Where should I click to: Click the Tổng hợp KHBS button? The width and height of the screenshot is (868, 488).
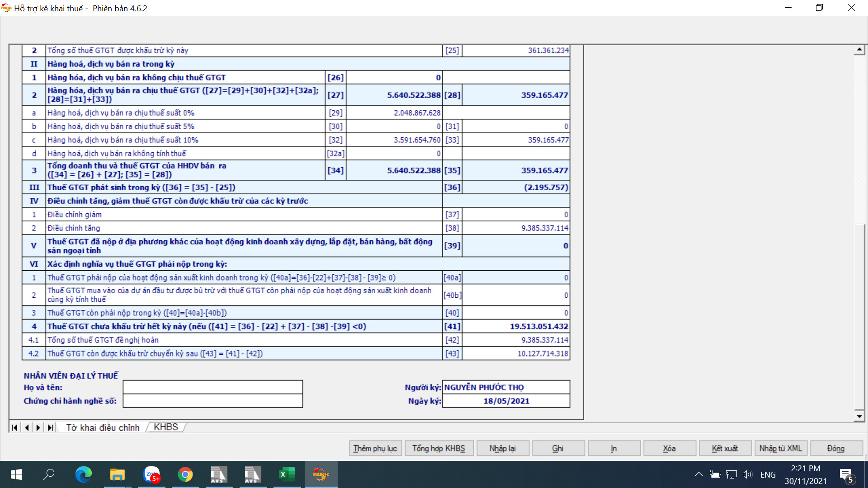pyautogui.click(x=439, y=448)
